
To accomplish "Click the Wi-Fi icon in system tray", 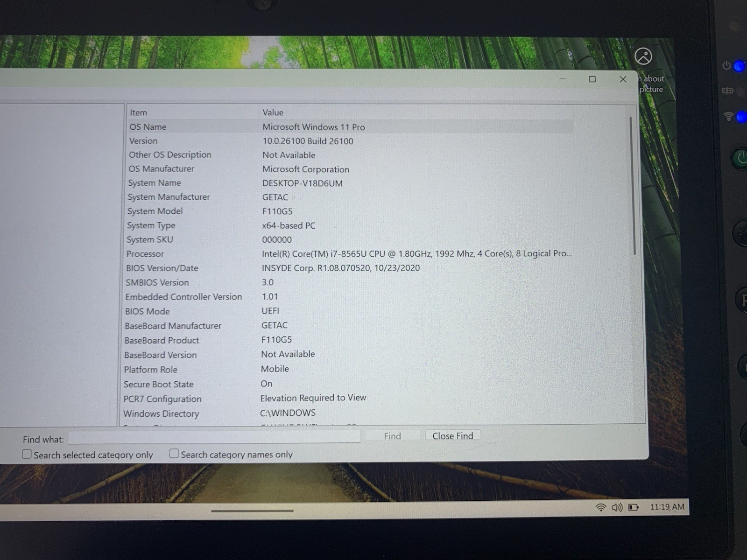I will point(601,507).
